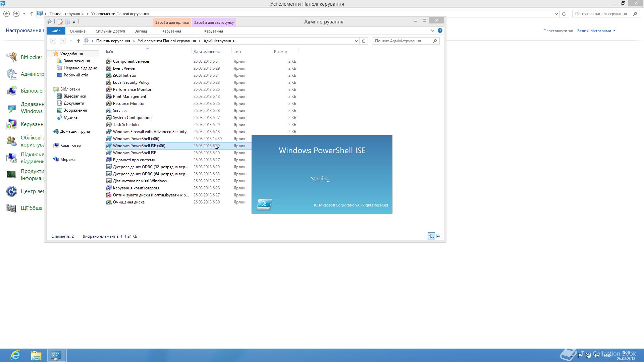Click the volume icon in system tray

click(596, 356)
